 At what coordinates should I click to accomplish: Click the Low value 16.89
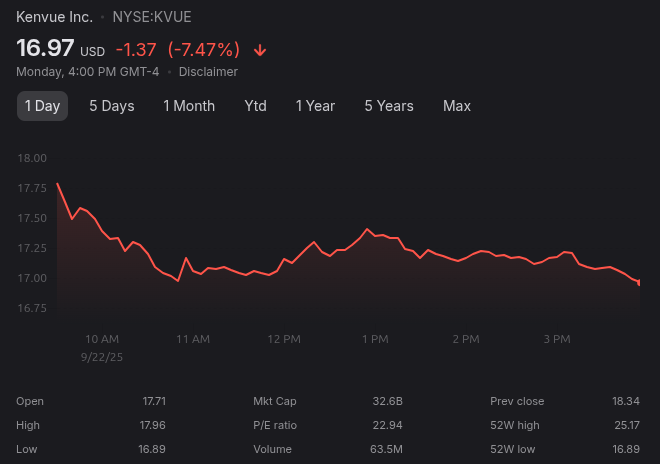click(152, 449)
